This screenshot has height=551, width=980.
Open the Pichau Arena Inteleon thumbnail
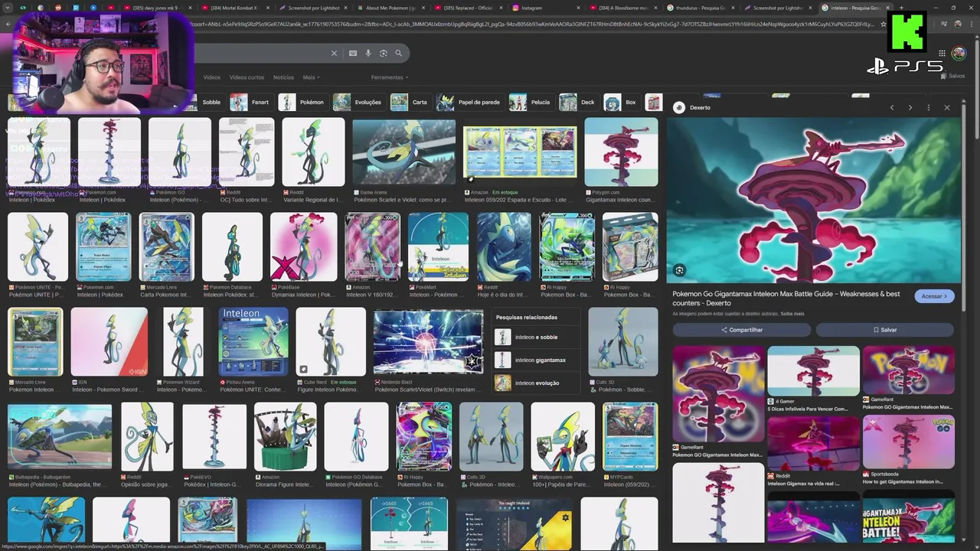(253, 342)
